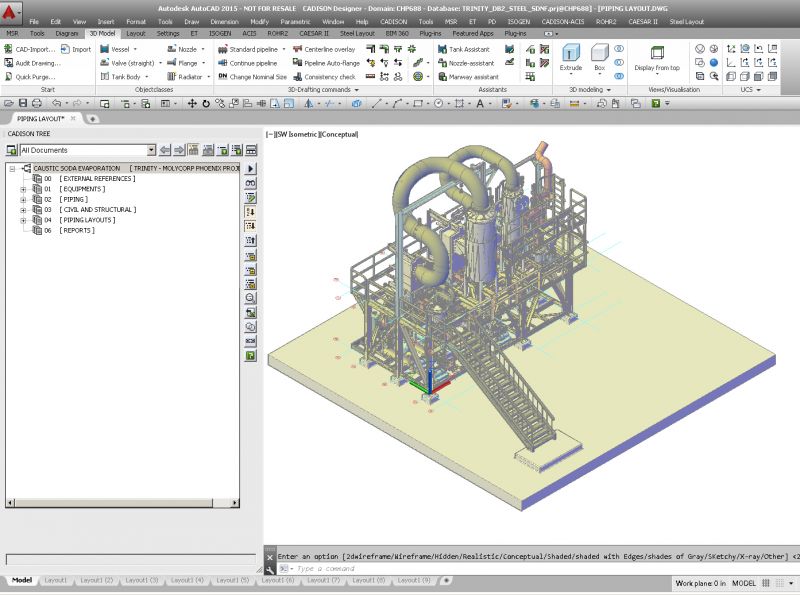Click the Move tool icon in toolbar
This screenshot has height=595, width=800.
click(192, 104)
